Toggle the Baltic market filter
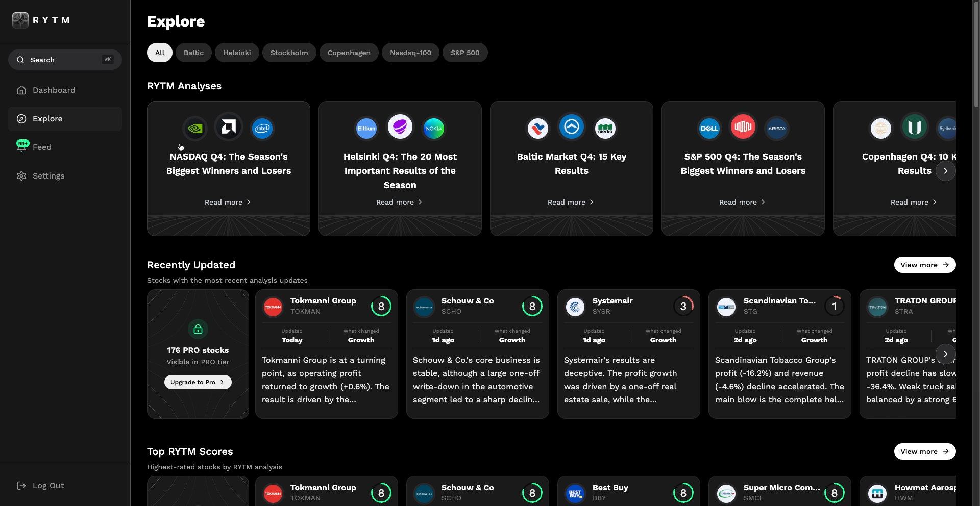This screenshot has width=980, height=506. 193,53
